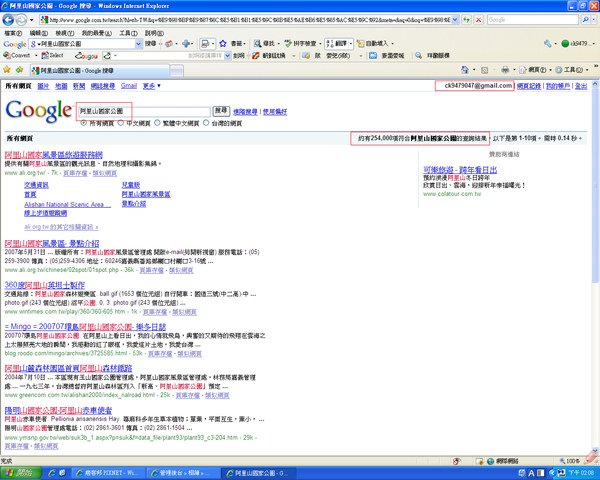Toggle the Google Toolbar translate button
The width and height of the screenshot is (600, 480).
coord(338,44)
